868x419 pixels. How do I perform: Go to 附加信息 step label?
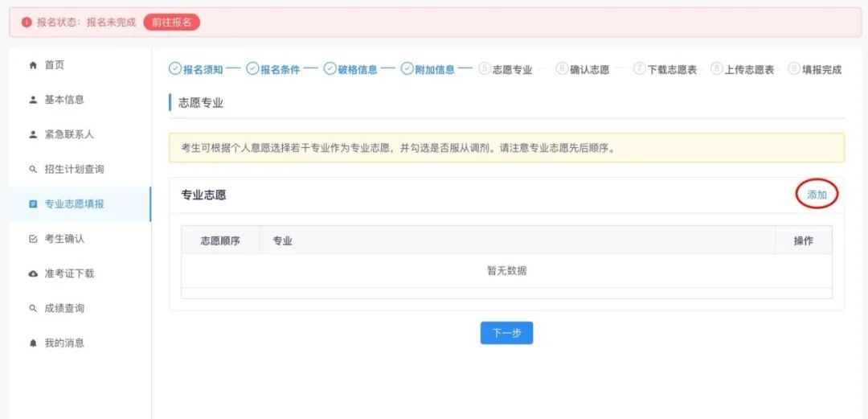(x=435, y=70)
